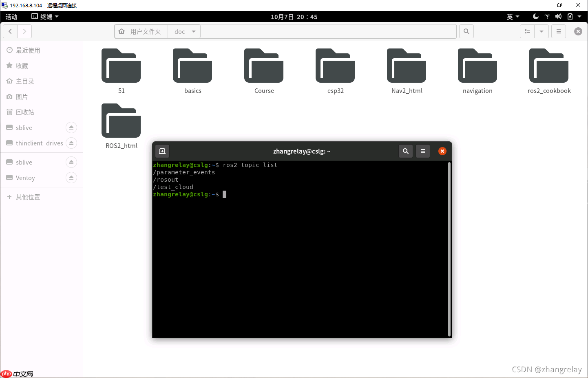The height and width of the screenshot is (378, 588).
Task: Toggle night light moon icon
Action: (536, 17)
